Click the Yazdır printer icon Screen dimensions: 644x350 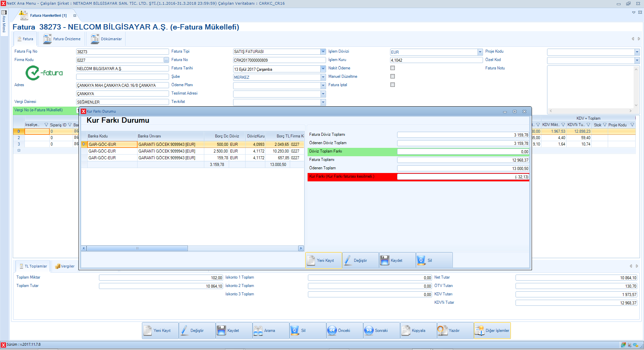click(x=443, y=331)
